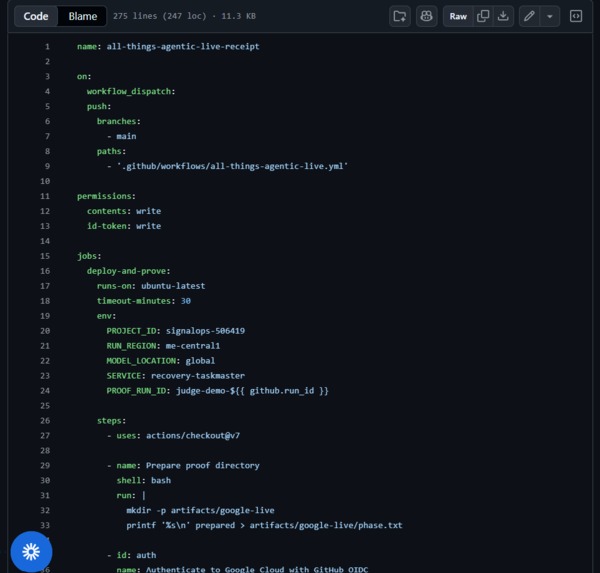Select line number 33
600x573 pixels.
(x=45, y=525)
